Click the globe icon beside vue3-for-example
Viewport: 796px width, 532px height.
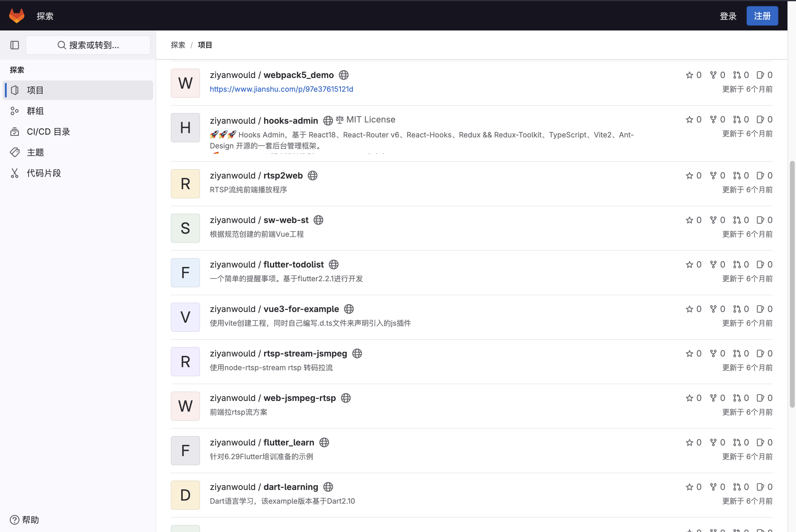click(349, 309)
